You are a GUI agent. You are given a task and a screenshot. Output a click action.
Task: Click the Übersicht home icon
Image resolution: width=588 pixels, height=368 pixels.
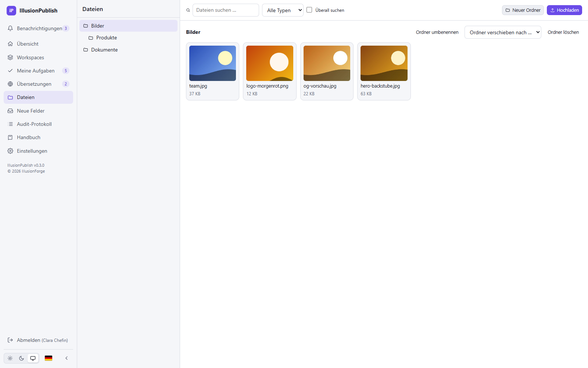pyautogui.click(x=10, y=44)
